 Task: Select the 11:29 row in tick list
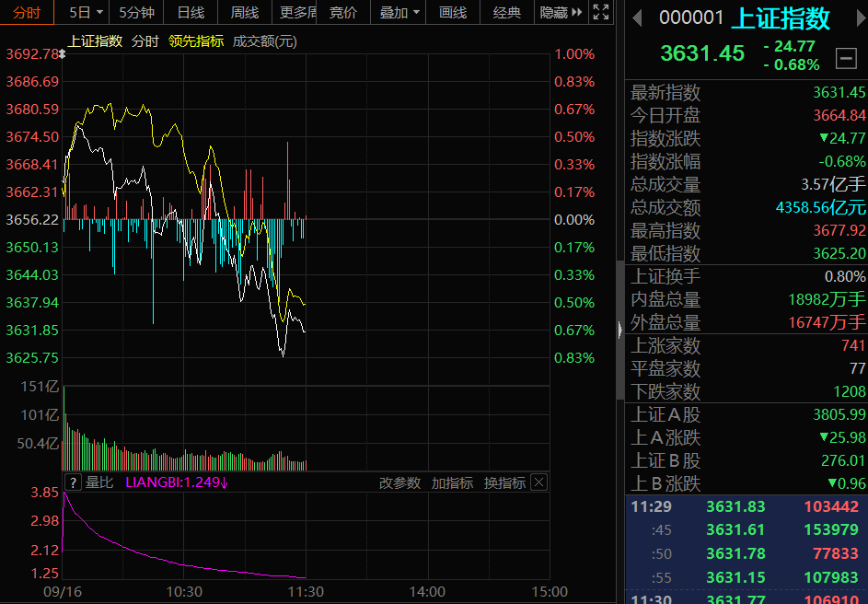[x=736, y=505]
